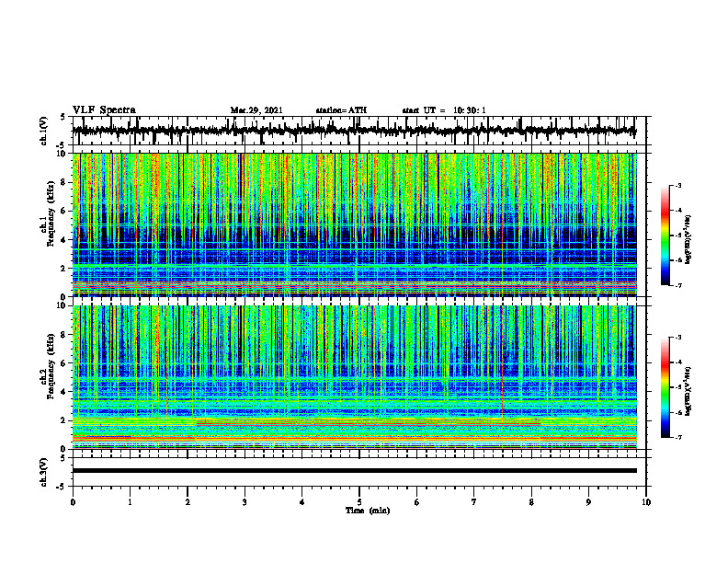Click the "station=ATH" header label
This screenshot has height=563, width=728.
pos(341,110)
